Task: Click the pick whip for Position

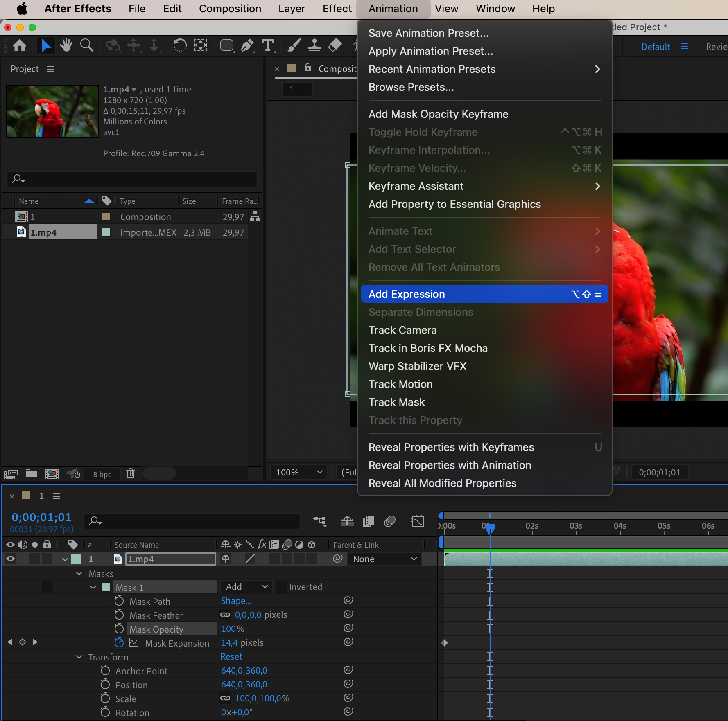Action: (x=348, y=684)
